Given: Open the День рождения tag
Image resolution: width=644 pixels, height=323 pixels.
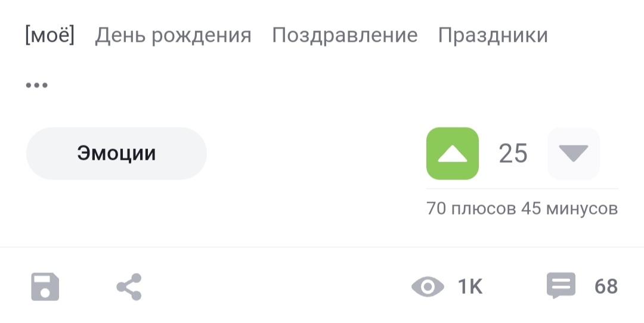Looking at the screenshot, I should click(x=173, y=35).
